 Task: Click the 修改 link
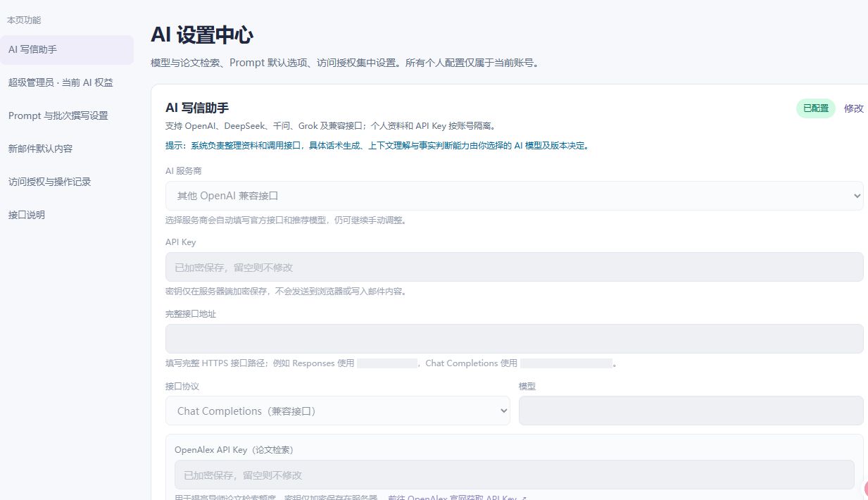tap(853, 108)
